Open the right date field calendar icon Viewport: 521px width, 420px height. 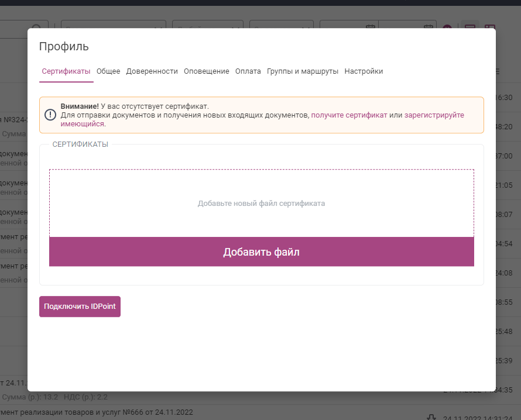tap(429, 27)
